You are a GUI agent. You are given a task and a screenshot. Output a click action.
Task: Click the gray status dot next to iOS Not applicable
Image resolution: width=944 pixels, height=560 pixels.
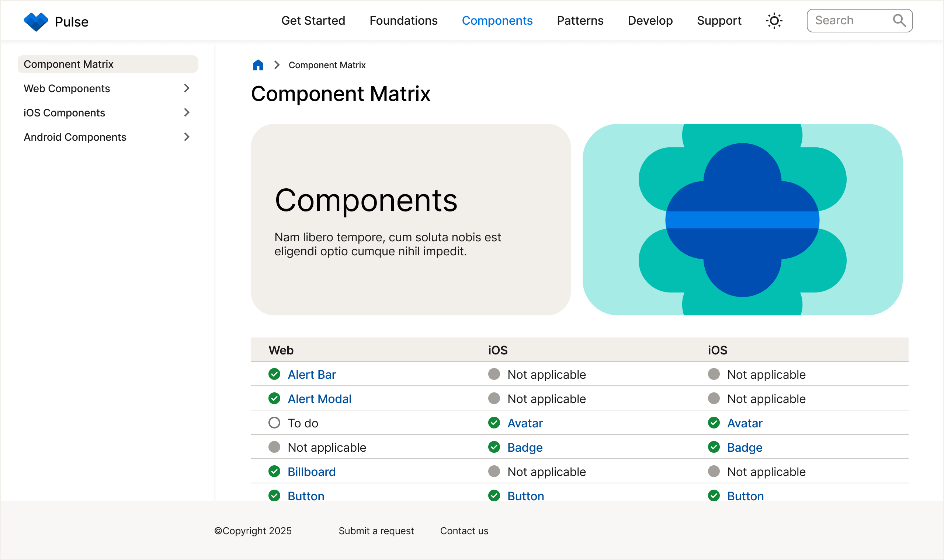click(494, 374)
